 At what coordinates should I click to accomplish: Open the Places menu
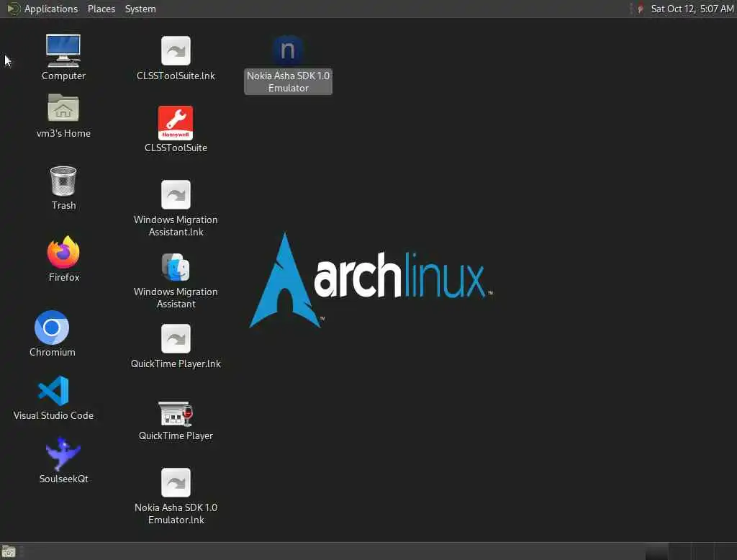pos(101,9)
